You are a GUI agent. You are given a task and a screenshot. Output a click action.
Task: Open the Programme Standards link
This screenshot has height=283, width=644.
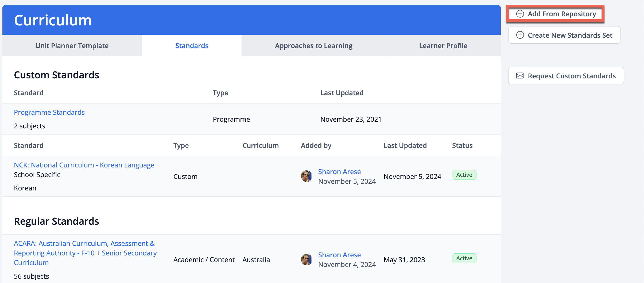pyautogui.click(x=49, y=112)
